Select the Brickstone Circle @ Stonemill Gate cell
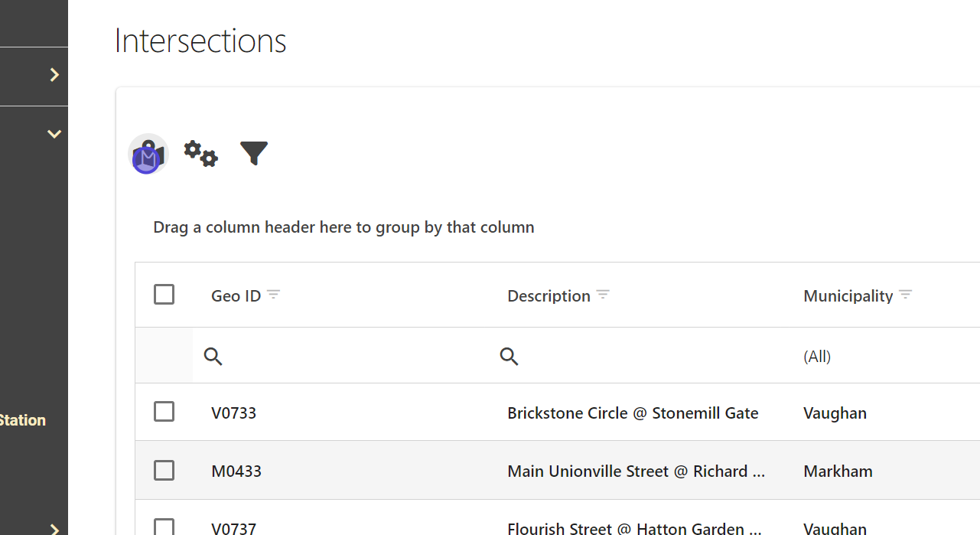The height and width of the screenshot is (535, 980). 633,413
